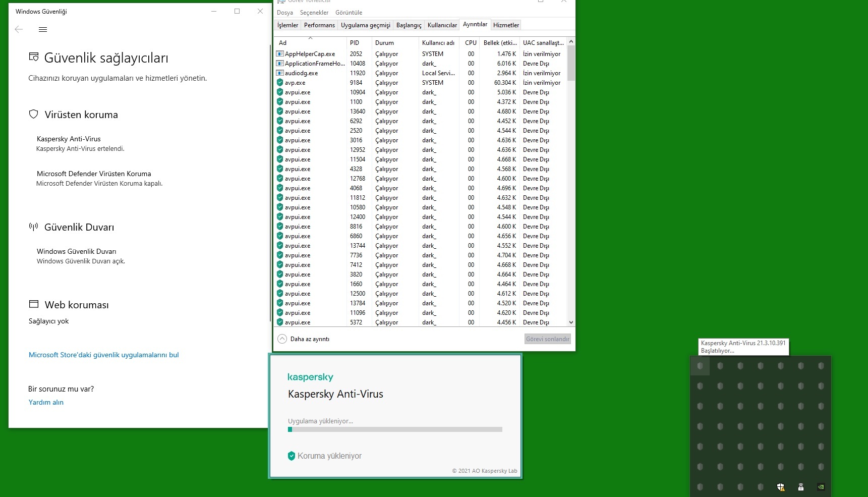Sort by the UAC sanallaştırma column

(x=543, y=42)
